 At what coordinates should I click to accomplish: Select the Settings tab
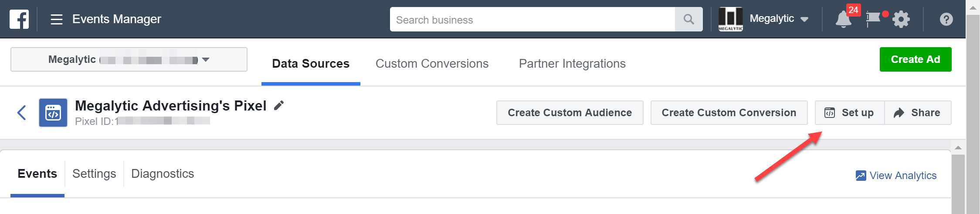[94, 174]
